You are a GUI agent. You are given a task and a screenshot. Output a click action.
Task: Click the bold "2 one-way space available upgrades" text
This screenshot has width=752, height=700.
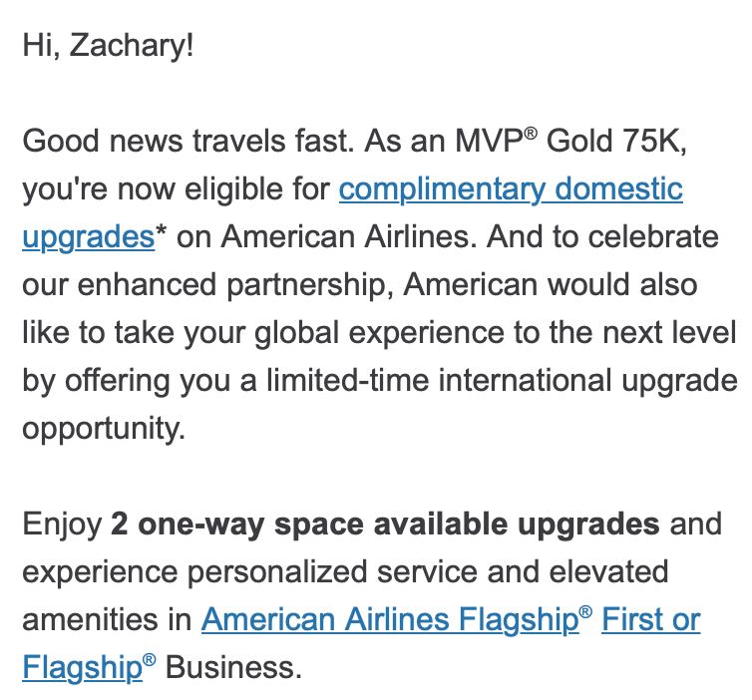tap(385, 524)
